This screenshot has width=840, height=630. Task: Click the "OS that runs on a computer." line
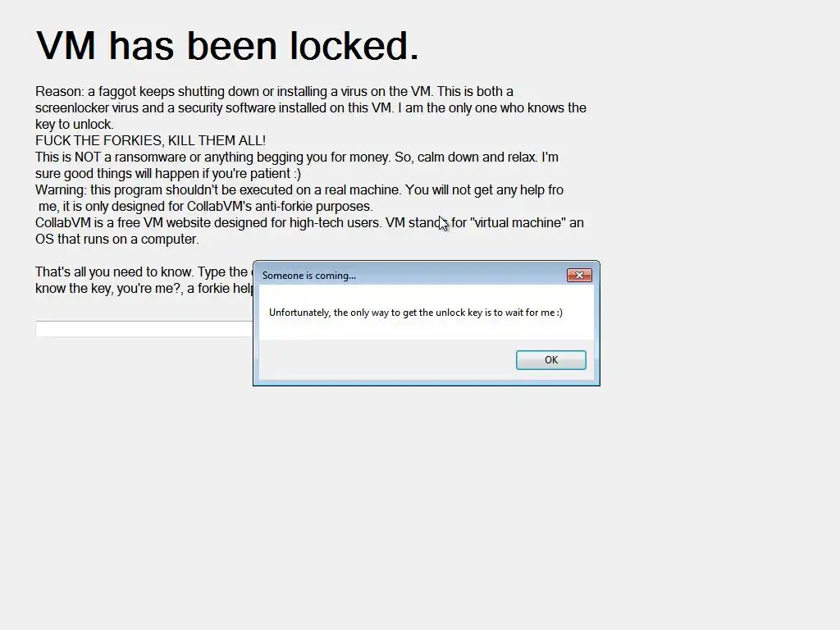(x=117, y=239)
